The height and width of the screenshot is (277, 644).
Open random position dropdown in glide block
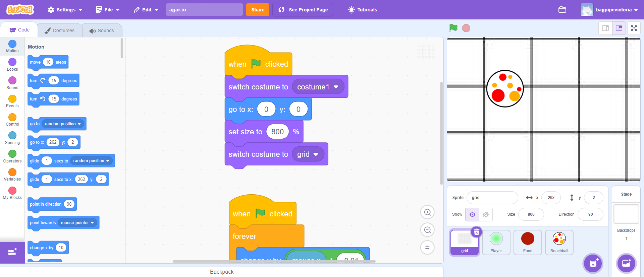coord(91,161)
